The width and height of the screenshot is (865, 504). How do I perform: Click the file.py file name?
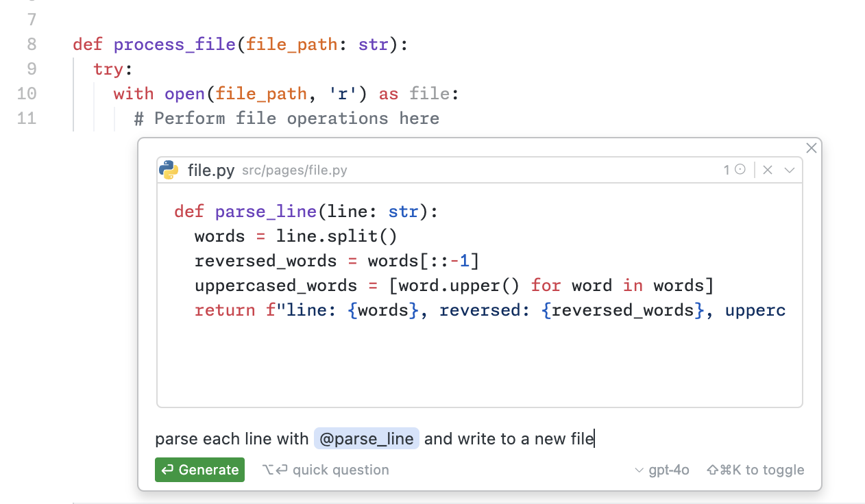click(211, 171)
